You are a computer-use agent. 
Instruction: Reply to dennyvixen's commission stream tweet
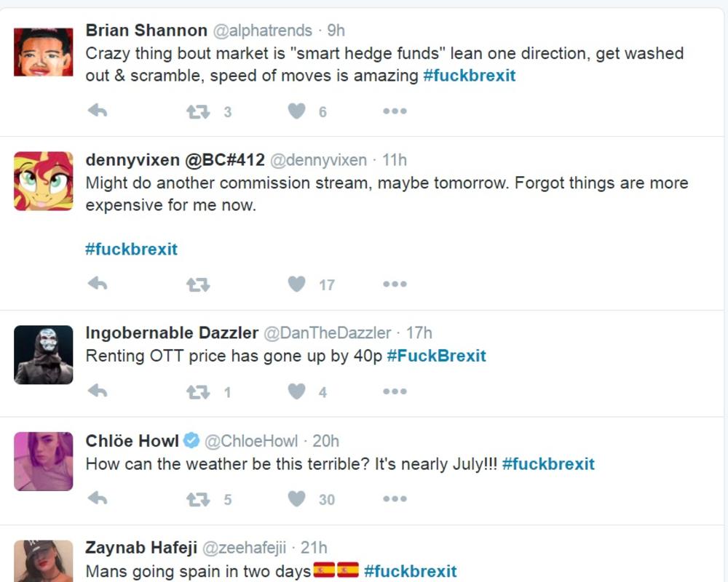(98, 284)
